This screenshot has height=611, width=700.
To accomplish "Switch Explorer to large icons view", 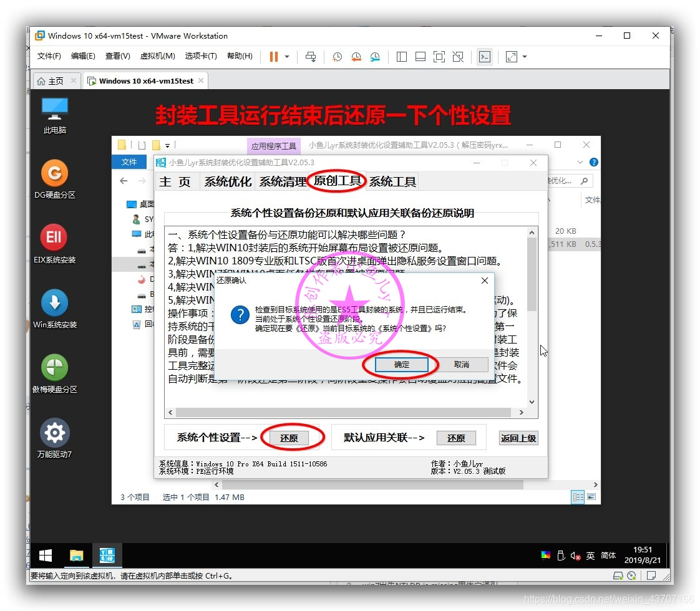I will point(591,497).
